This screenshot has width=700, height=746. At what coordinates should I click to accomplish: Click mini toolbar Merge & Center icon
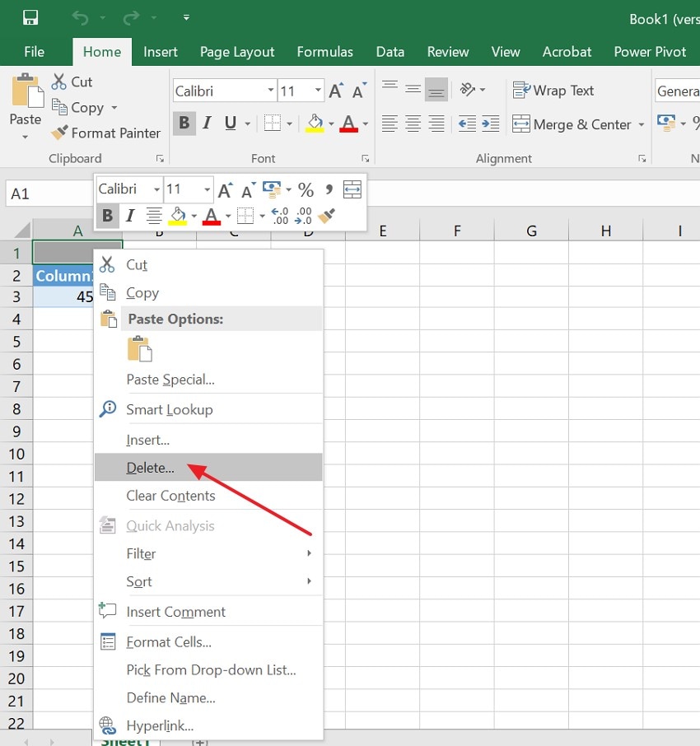pyautogui.click(x=352, y=189)
